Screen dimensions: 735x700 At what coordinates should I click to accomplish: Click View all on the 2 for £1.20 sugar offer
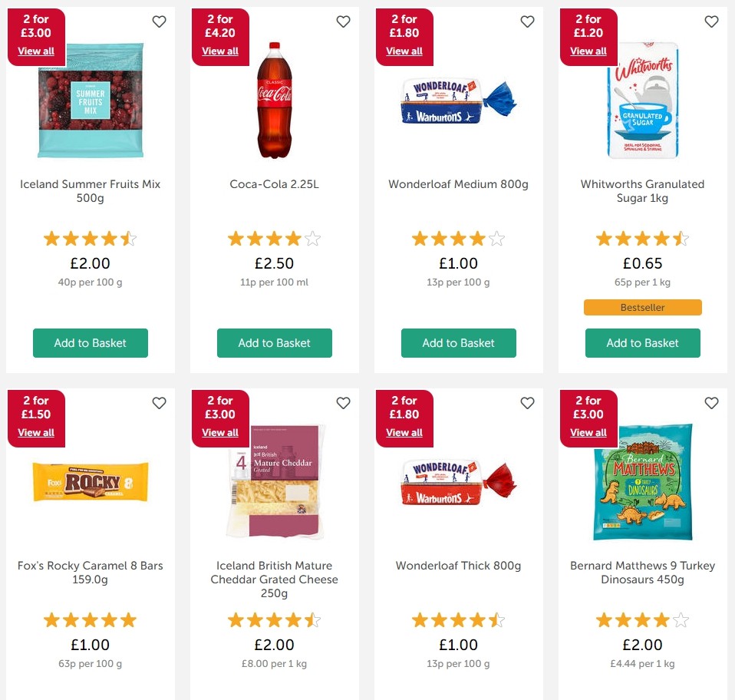588,51
